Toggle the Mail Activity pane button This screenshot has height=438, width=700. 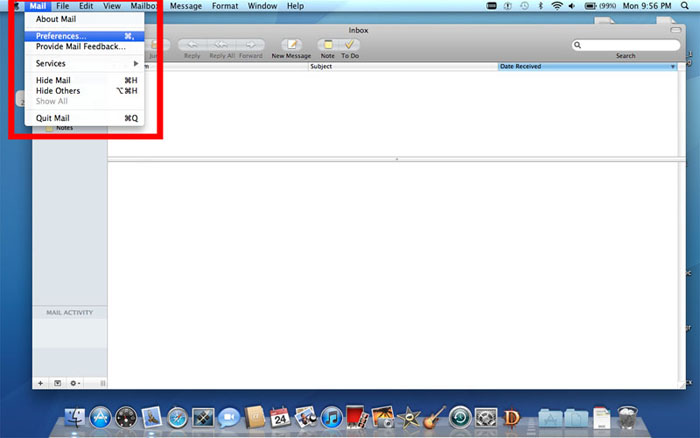57,383
